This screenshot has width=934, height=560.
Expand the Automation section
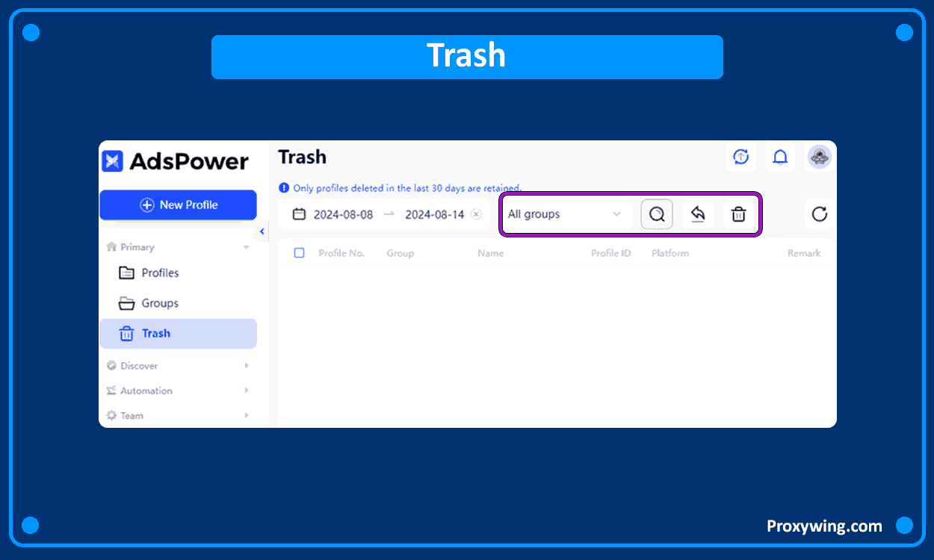click(x=246, y=391)
